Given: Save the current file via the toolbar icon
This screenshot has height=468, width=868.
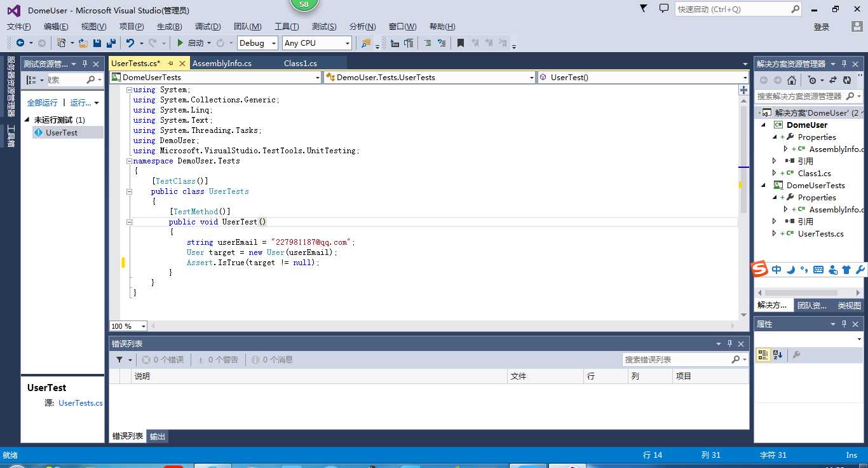Looking at the screenshot, I should pos(97,43).
